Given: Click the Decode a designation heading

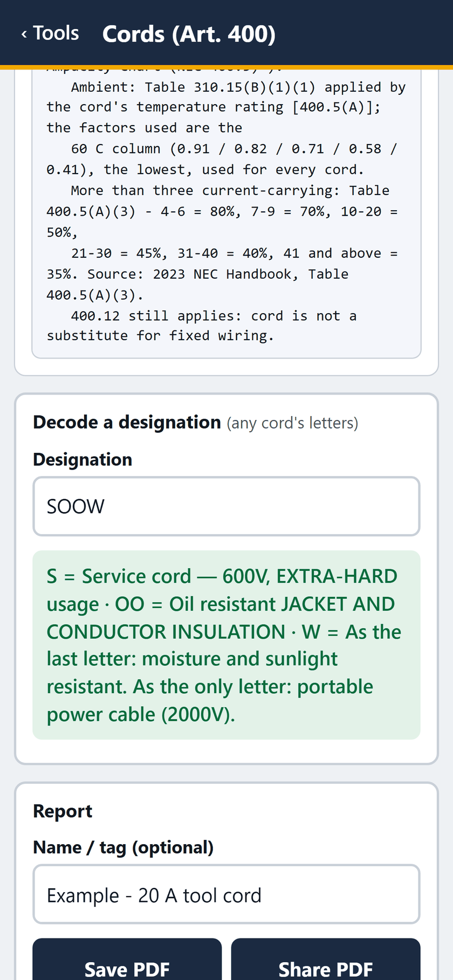Looking at the screenshot, I should coord(127,422).
